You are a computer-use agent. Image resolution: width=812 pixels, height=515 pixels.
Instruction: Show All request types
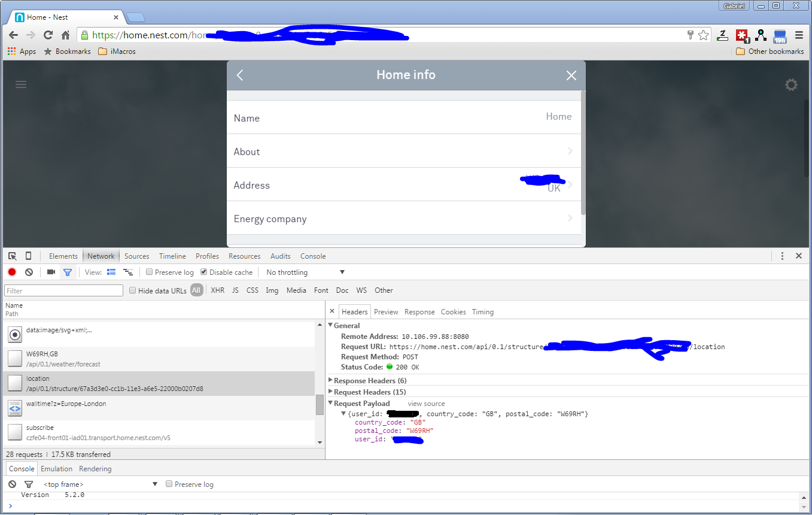click(x=197, y=290)
